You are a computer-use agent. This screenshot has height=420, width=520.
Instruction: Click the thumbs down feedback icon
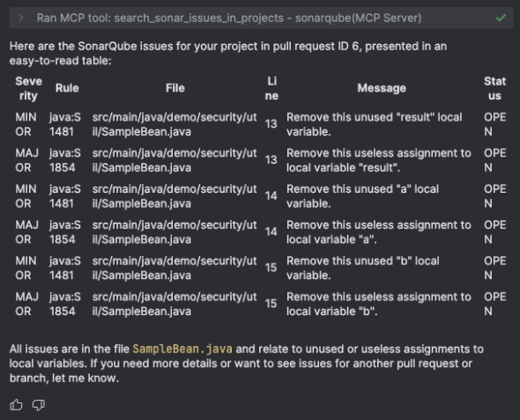[39, 405]
